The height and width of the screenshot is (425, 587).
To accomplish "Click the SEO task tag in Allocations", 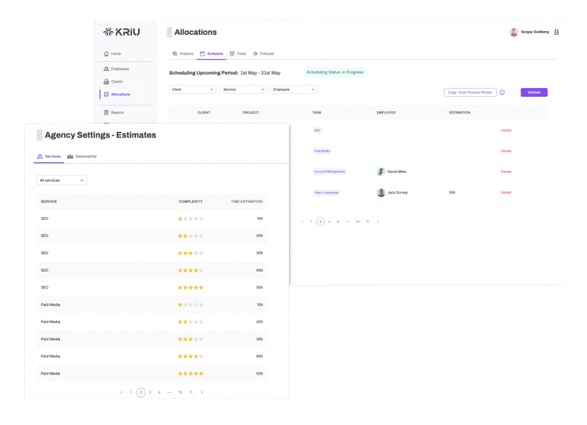I will (317, 130).
